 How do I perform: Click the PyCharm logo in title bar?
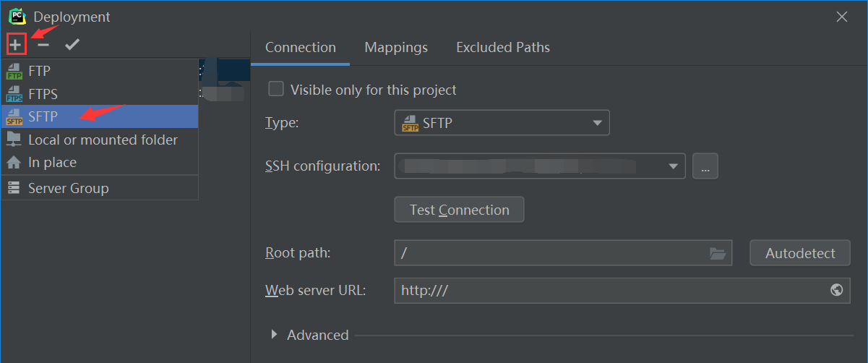point(17,15)
